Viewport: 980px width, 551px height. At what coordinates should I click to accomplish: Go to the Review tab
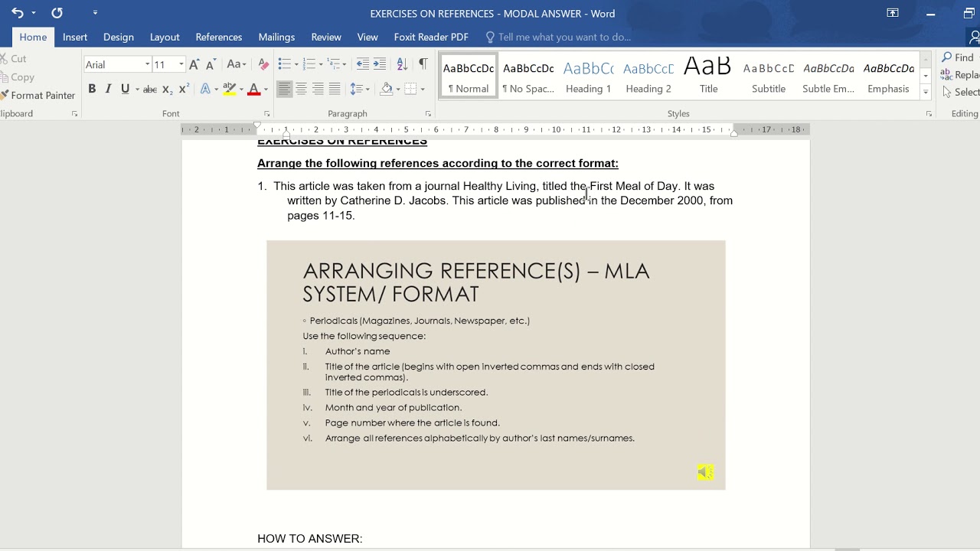(326, 37)
